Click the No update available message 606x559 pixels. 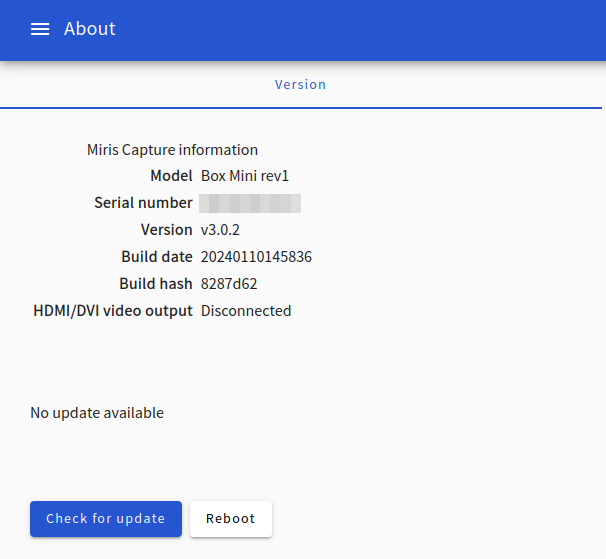click(97, 413)
